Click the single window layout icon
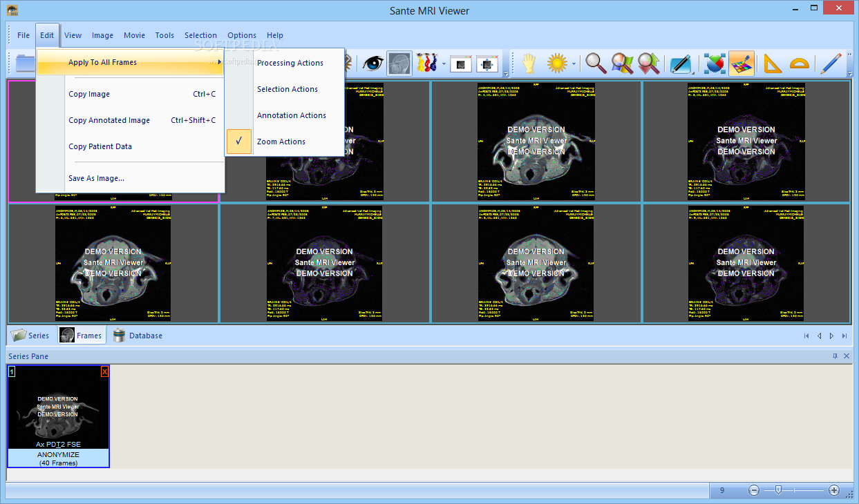The image size is (859, 504). click(461, 64)
